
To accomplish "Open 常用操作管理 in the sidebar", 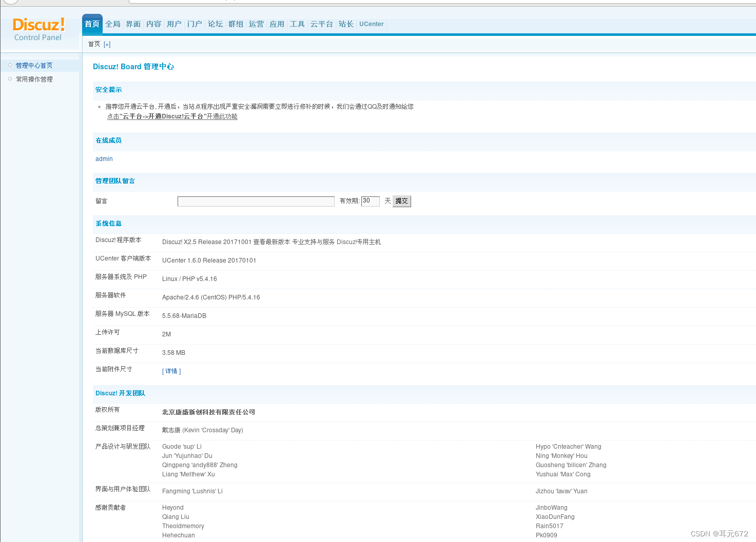I will click(34, 79).
